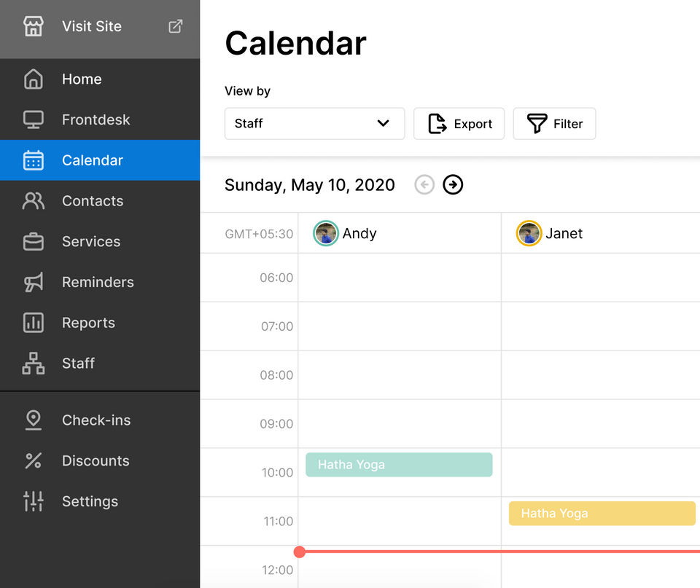Click the Export button
Image resolution: width=700 pixels, height=588 pixels.
460,124
